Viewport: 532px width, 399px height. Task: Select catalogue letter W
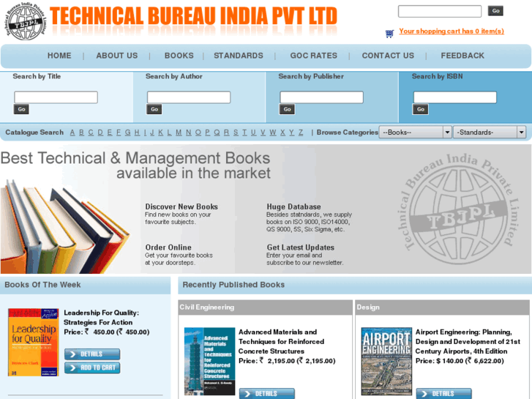[x=272, y=133]
